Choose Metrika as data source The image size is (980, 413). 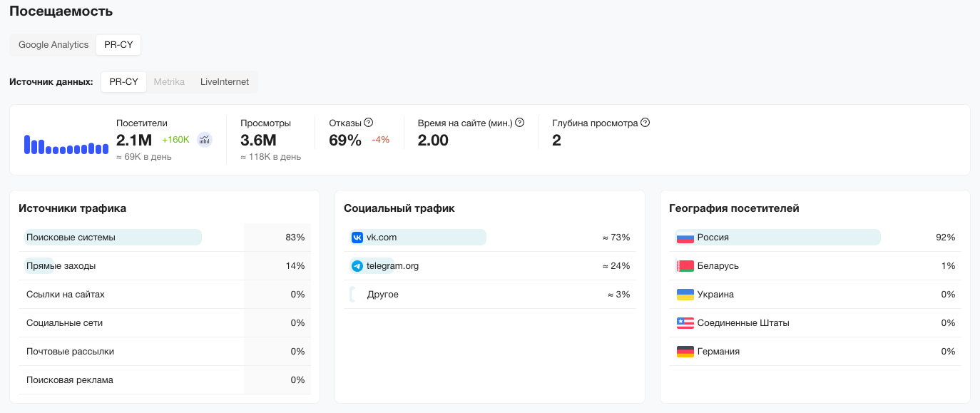[169, 82]
